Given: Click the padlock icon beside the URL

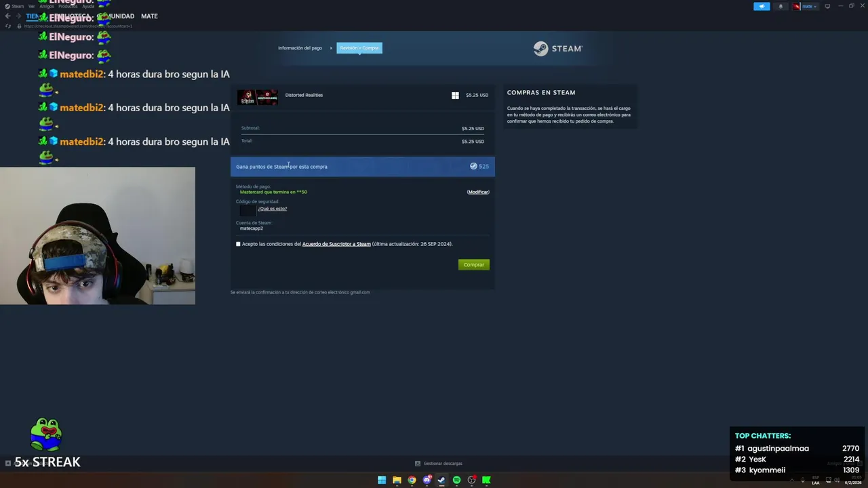Looking at the screenshot, I should point(19,26).
